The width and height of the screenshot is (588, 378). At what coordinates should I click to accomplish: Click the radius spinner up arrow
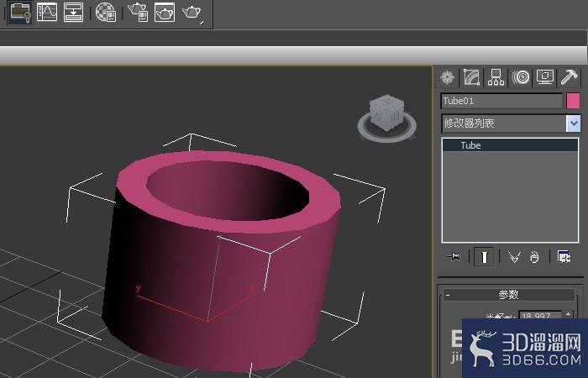(569, 313)
